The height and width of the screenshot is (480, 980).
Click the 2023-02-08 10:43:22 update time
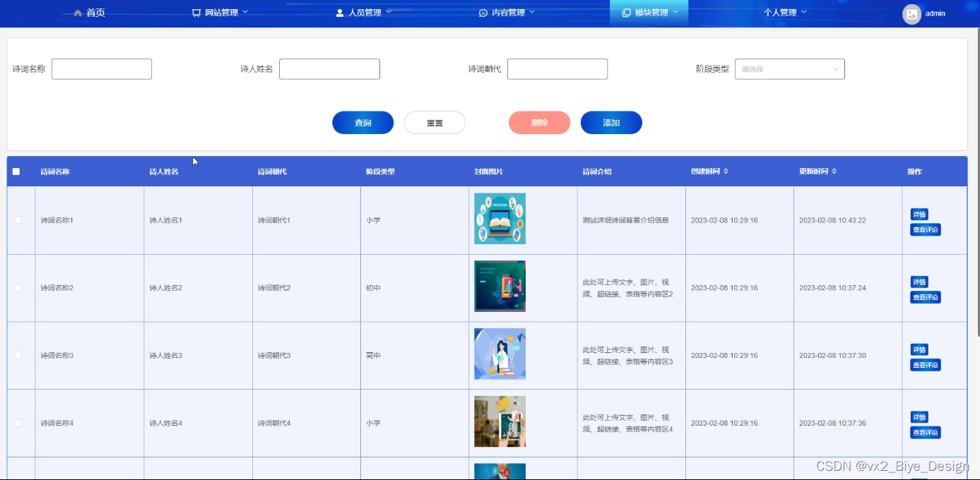click(x=832, y=220)
